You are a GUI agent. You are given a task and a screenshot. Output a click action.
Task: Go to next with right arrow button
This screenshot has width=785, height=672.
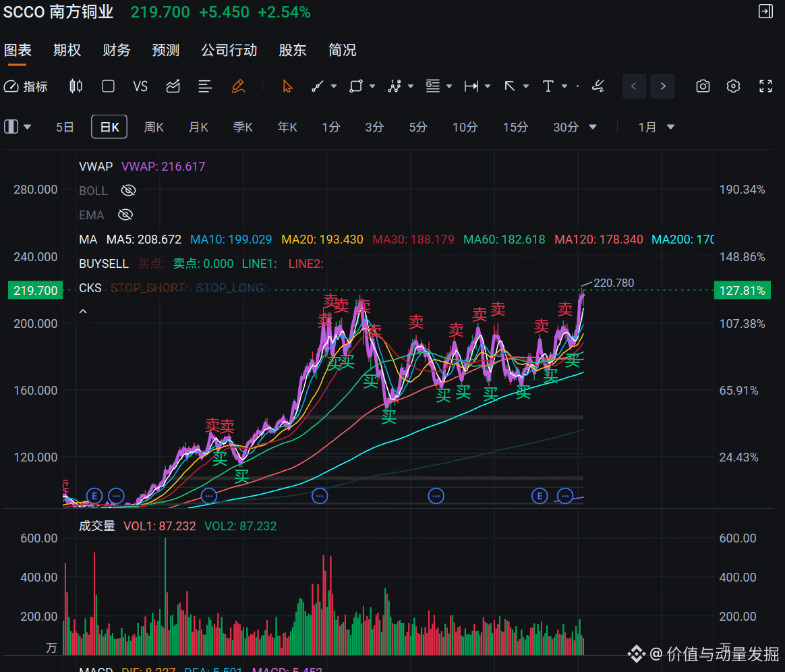click(x=663, y=86)
